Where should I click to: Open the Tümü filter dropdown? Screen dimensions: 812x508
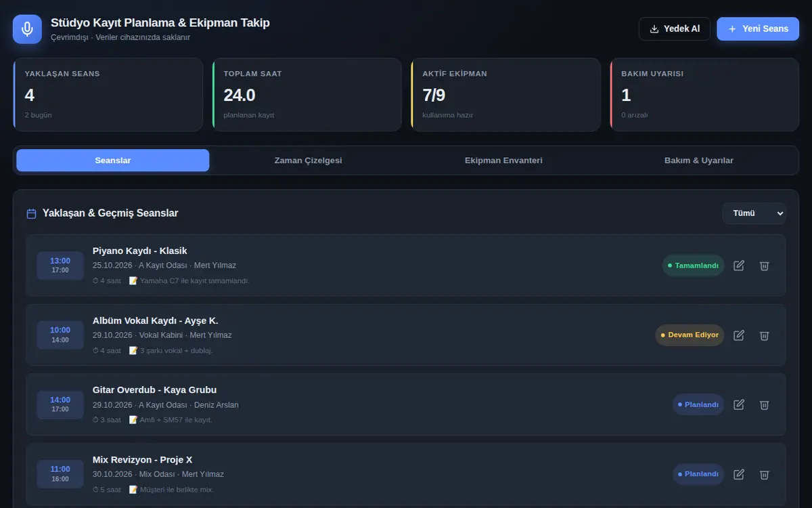754,213
